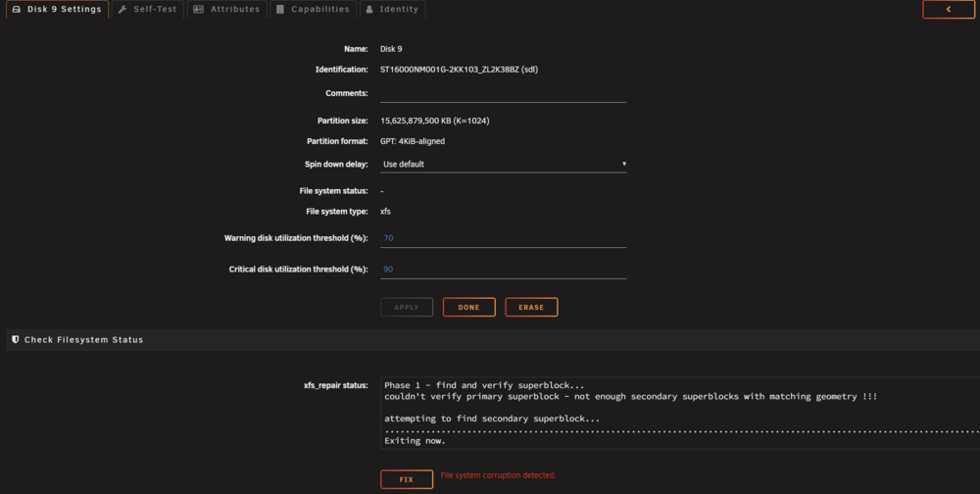Click the 'Disk 9' name value
This screenshot has height=494, width=980.
click(x=391, y=49)
